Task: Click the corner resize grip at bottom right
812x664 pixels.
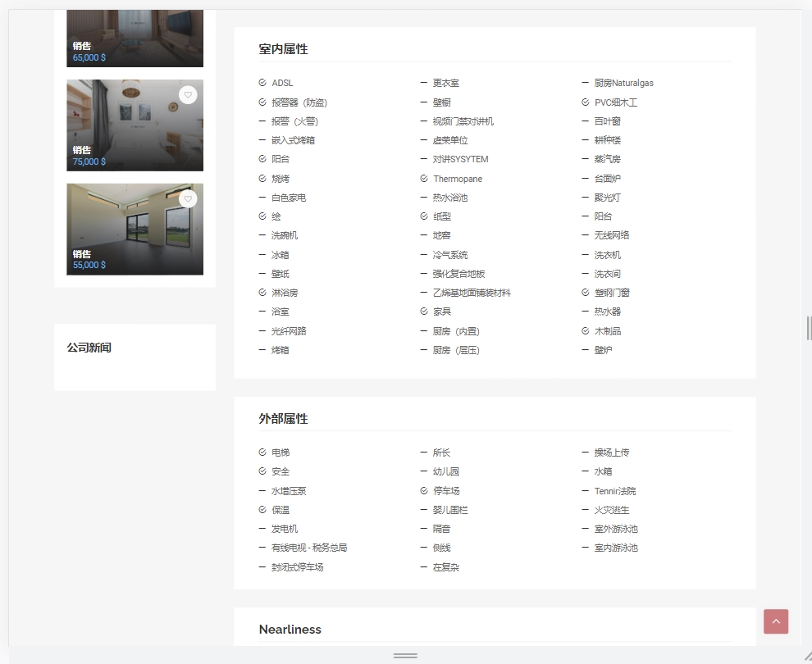Action: (807, 657)
